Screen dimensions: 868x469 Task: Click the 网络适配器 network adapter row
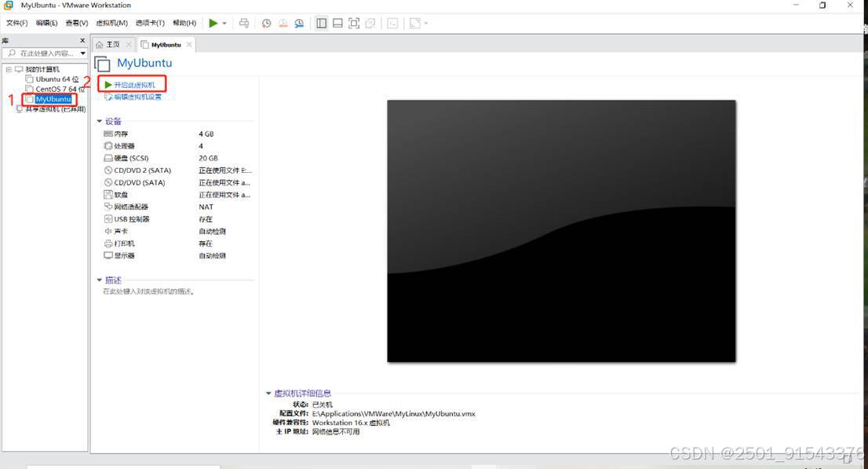(177, 207)
